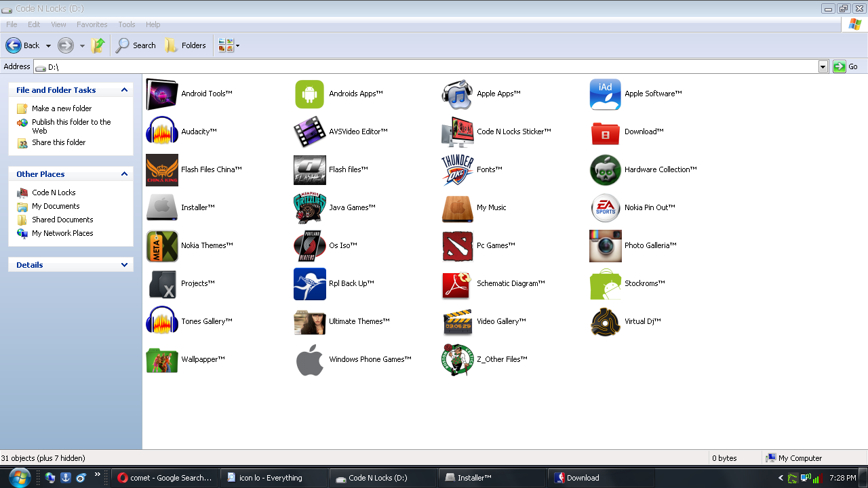
Task: Select the Virtual Dj™ folder icon
Action: click(606, 321)
